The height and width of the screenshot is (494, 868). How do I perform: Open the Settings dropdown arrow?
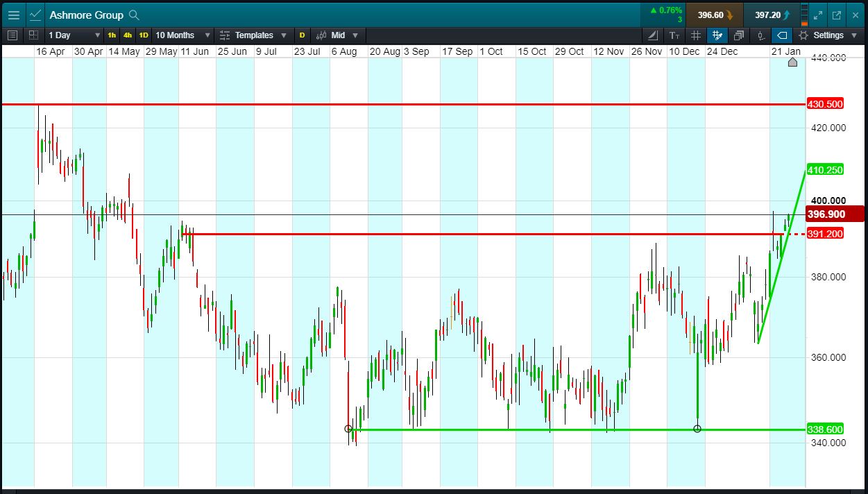point(856,35)
